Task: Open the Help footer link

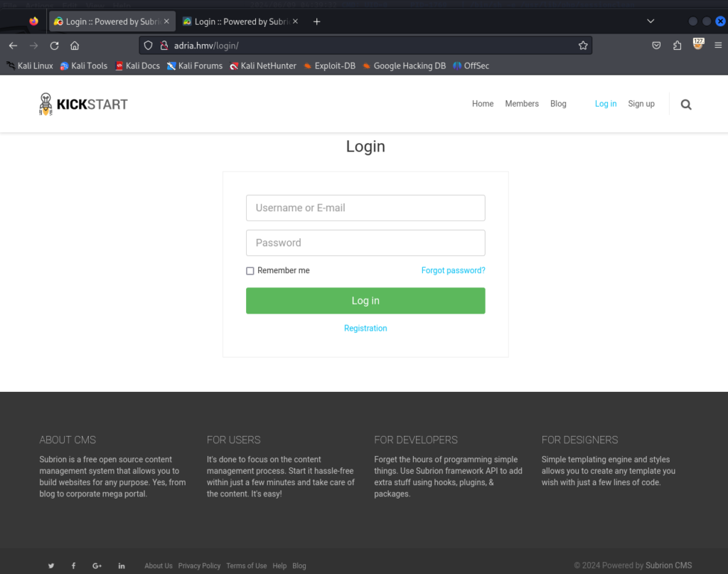Action: pyautogui.click(x=279, y=565)
